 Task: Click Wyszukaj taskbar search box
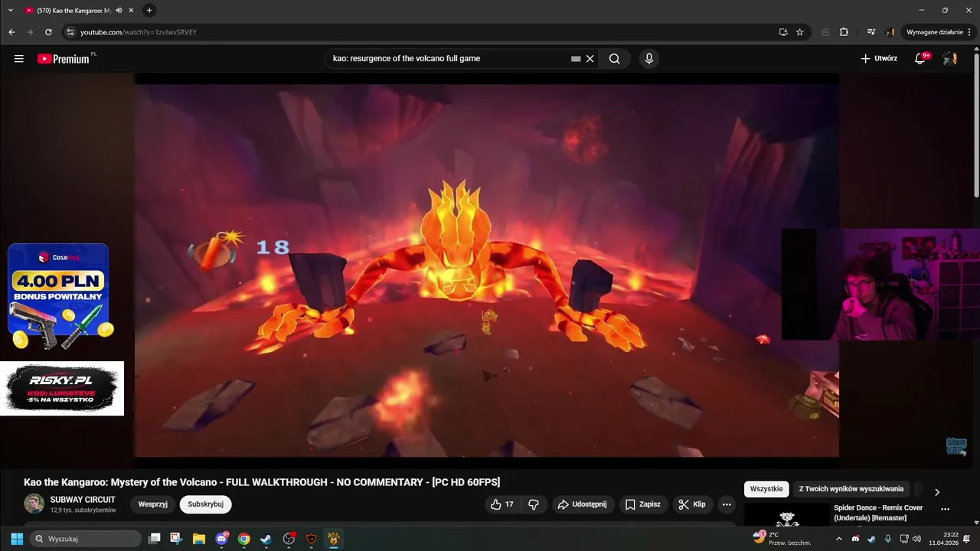(x=86, y=539)
